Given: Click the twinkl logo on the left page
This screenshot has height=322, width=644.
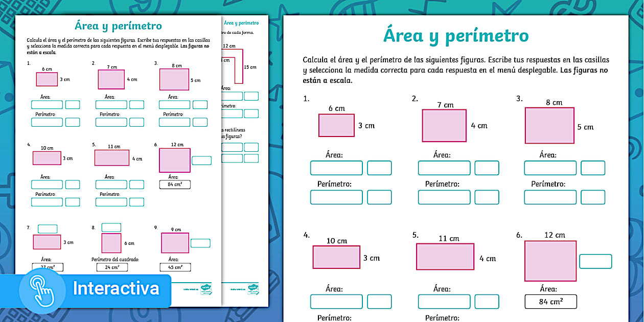Looking at the screenshot, I should coord(206,290).
